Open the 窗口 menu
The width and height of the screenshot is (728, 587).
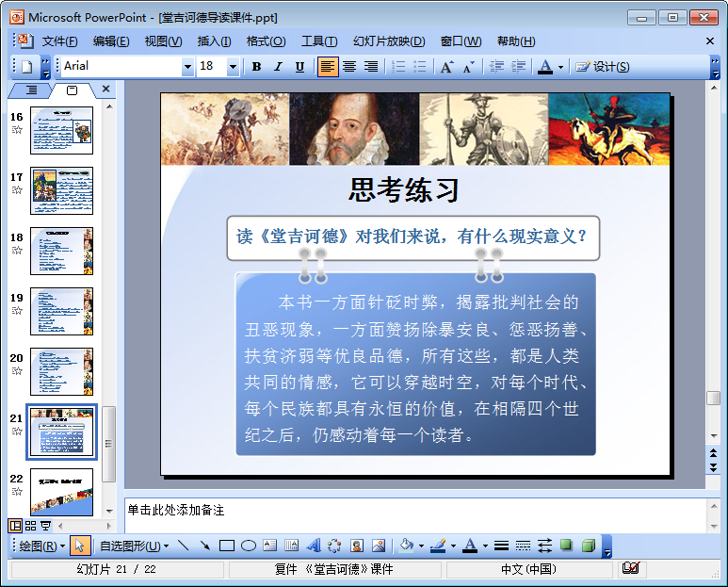[461, 41]
